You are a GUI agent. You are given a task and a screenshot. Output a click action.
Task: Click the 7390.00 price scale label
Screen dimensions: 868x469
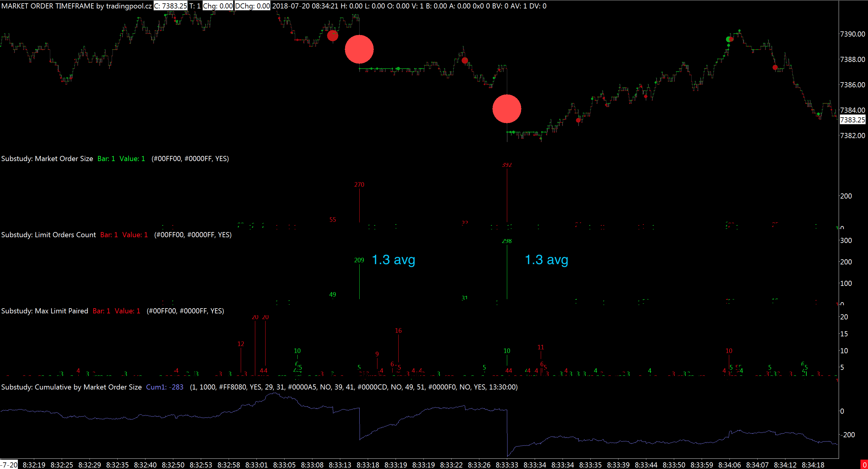pos(853,34)
